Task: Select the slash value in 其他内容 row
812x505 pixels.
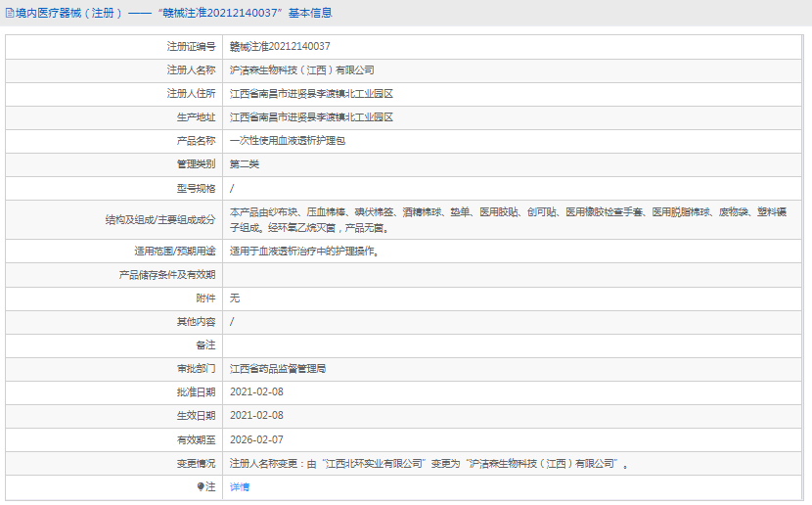Action: pos(232,322)
